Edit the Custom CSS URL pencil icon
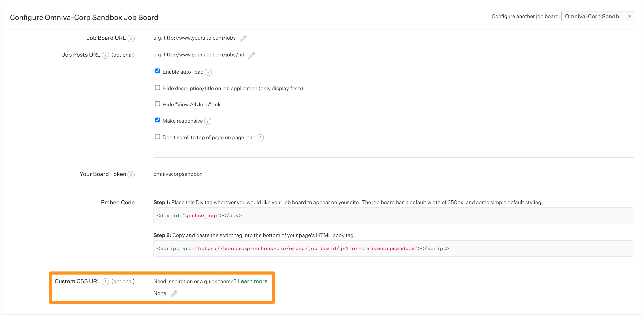Screen dimensions: 644x317 click(174, 293)
